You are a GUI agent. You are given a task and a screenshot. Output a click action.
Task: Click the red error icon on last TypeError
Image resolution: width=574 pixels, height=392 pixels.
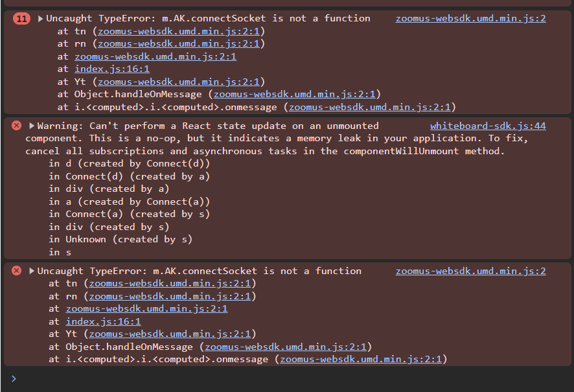[x=16, y=270]
